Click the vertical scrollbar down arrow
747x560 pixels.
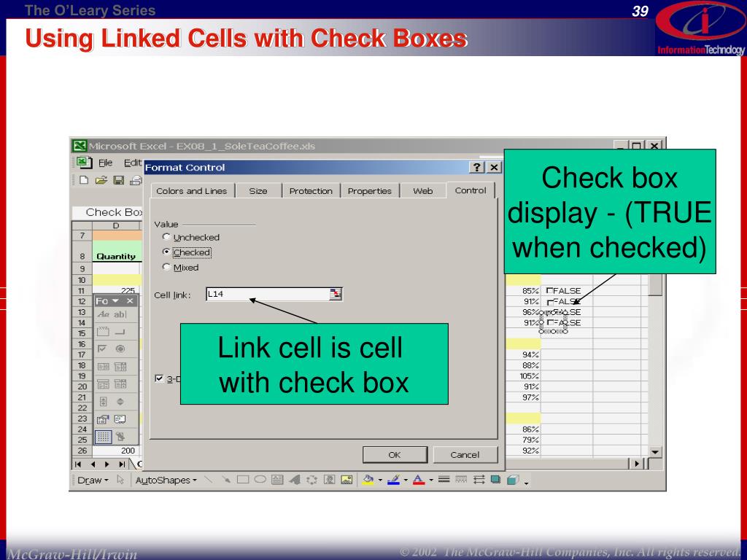[x=656, y=452]
